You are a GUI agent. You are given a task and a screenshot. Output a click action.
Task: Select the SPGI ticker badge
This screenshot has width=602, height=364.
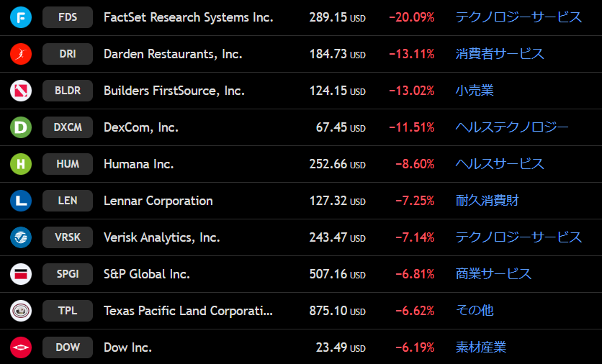[x=68, y=274]
